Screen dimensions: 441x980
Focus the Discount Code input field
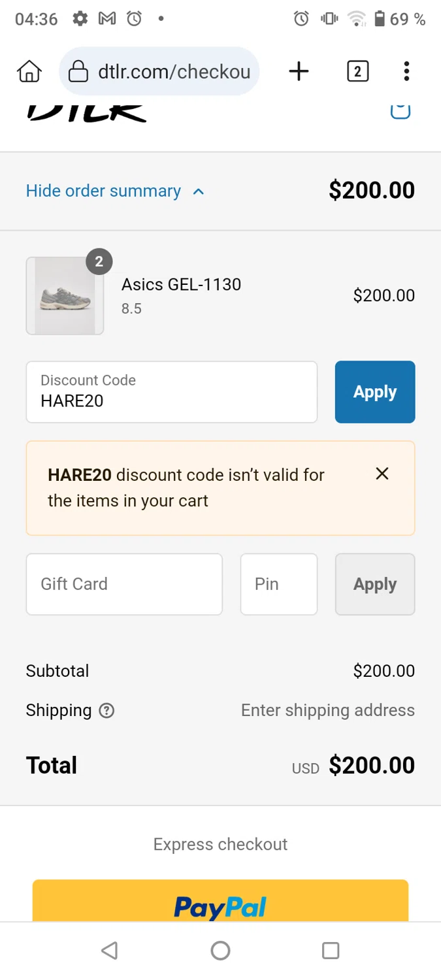pyautogui.click(x=172, y=392)
